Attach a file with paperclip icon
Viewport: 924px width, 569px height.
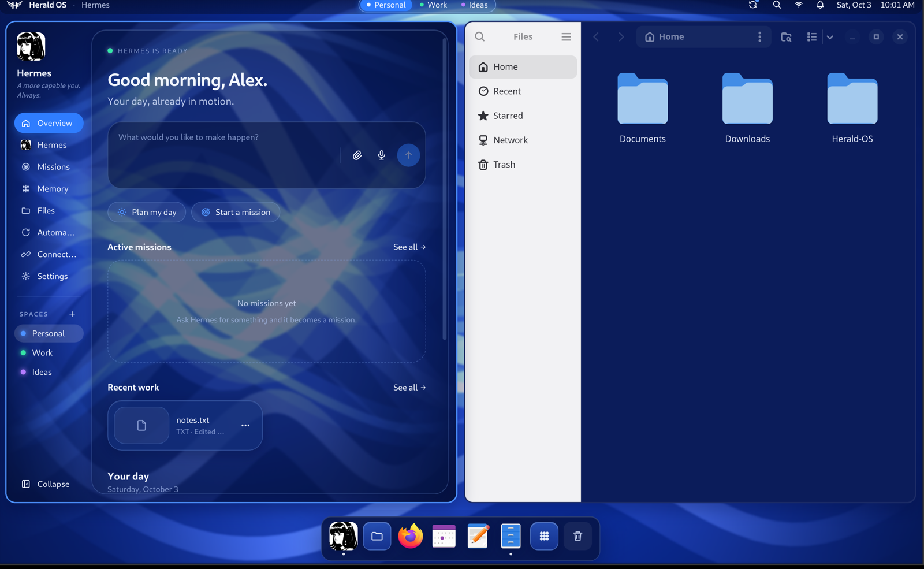click(x=357, y=155)
